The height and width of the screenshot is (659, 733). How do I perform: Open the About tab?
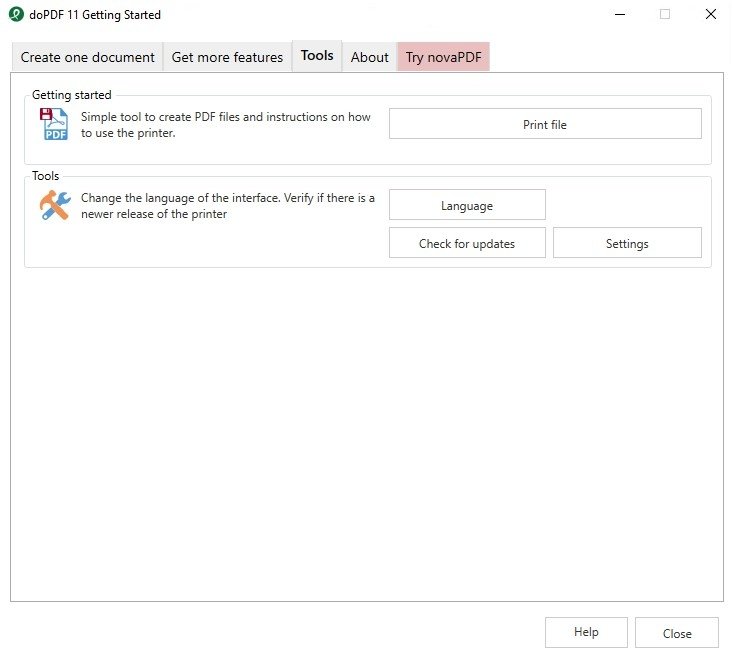tap(369, 57)
